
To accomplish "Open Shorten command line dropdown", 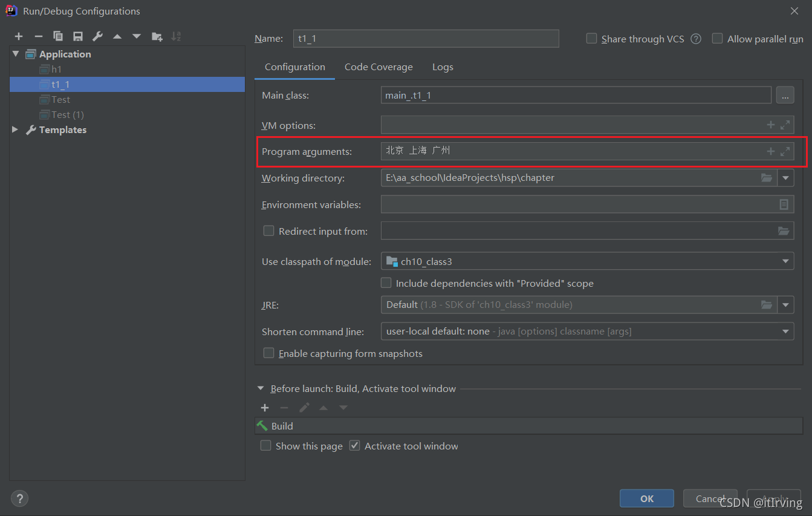I will (x=785, y=331).
